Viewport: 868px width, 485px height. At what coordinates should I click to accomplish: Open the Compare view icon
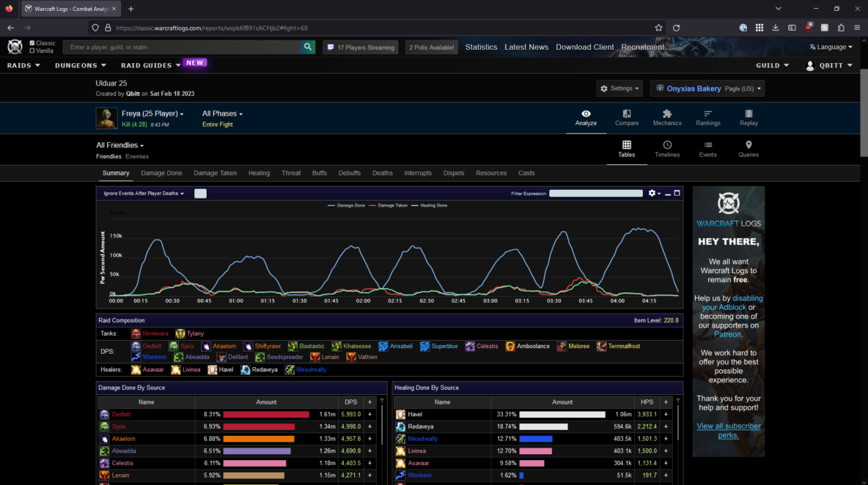point(627,114)
